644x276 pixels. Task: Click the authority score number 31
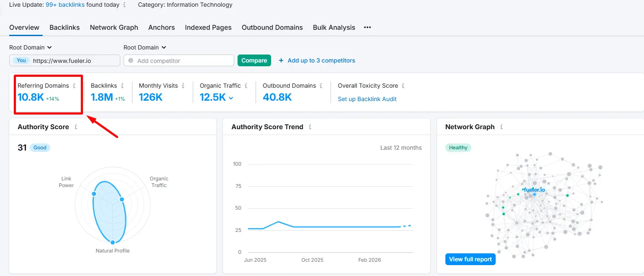pos(22,148)
